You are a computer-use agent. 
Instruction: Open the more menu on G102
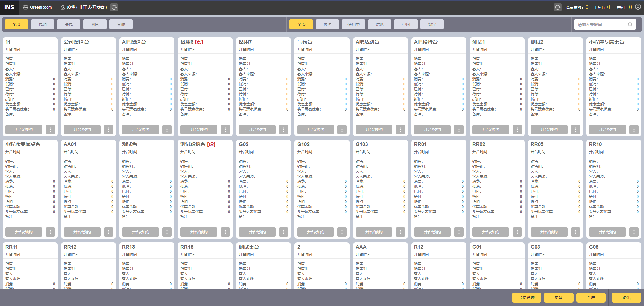coord(342,232)
